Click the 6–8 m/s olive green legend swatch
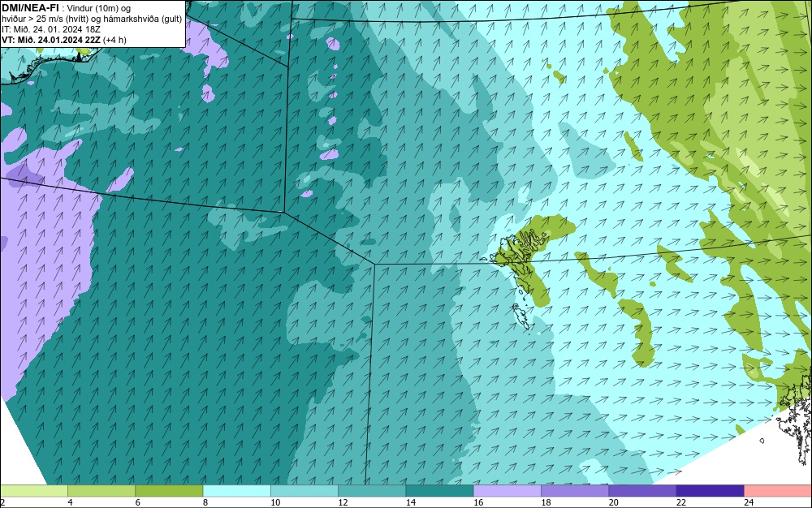The image size is (812, 508). [x=169, y=491]
